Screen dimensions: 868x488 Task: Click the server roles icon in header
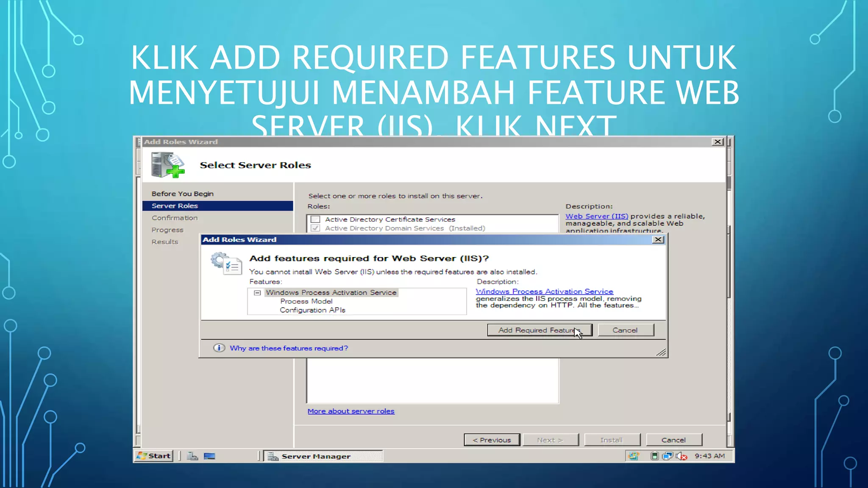tap(168, 165)
